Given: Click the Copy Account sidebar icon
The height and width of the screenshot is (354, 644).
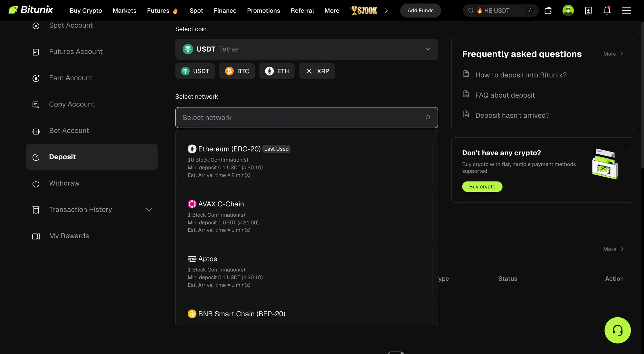Looking at the screenshot, I should tap(36, 104).
